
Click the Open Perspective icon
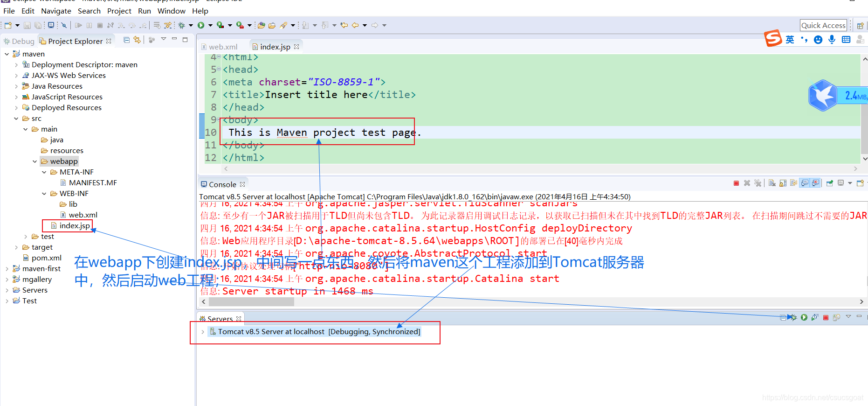pos(860,26)
